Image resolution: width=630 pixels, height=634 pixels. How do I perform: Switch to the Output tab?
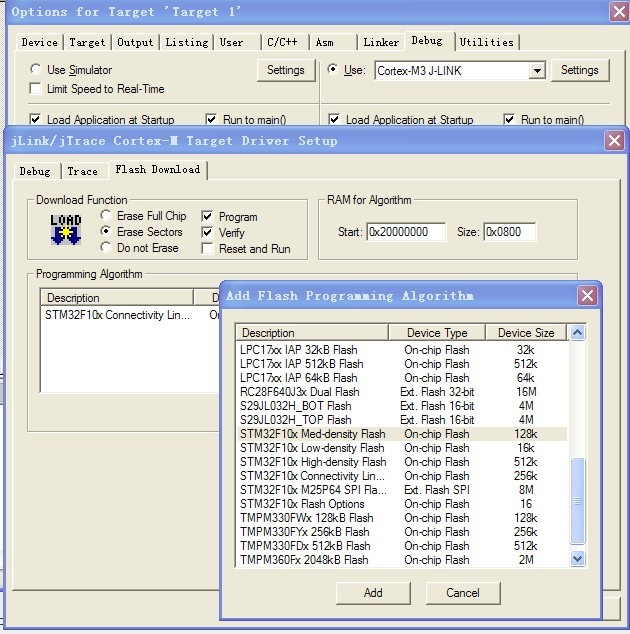pyautogui.click(x=135, y=42)
